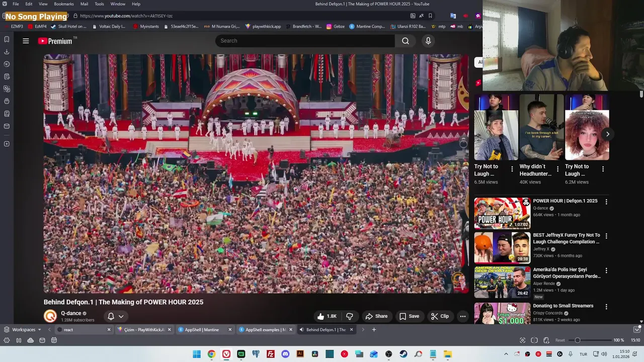Open more actions three-dot menu under video
The image size is (644, 362).
[462, 316]
